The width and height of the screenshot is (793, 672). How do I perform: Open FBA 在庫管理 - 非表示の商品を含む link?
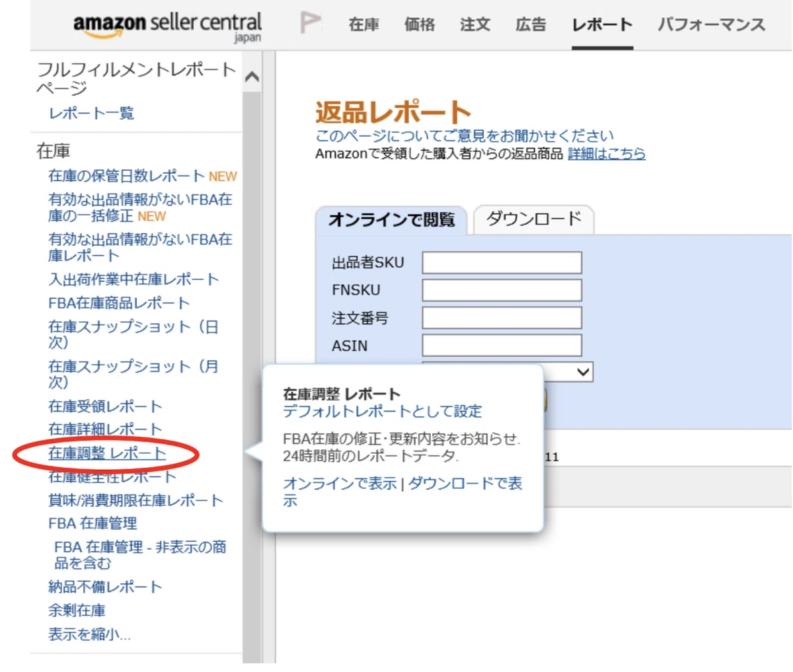tap(140, 555)
